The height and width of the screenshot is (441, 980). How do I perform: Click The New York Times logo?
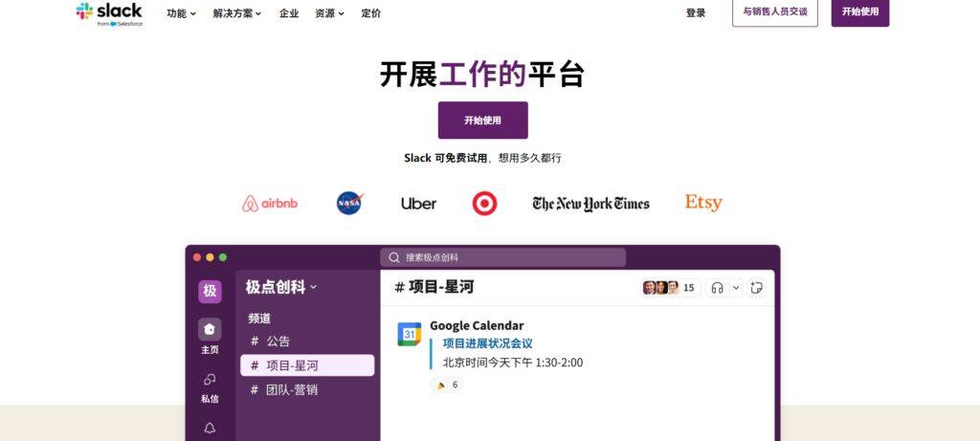(x=590, y=204)
